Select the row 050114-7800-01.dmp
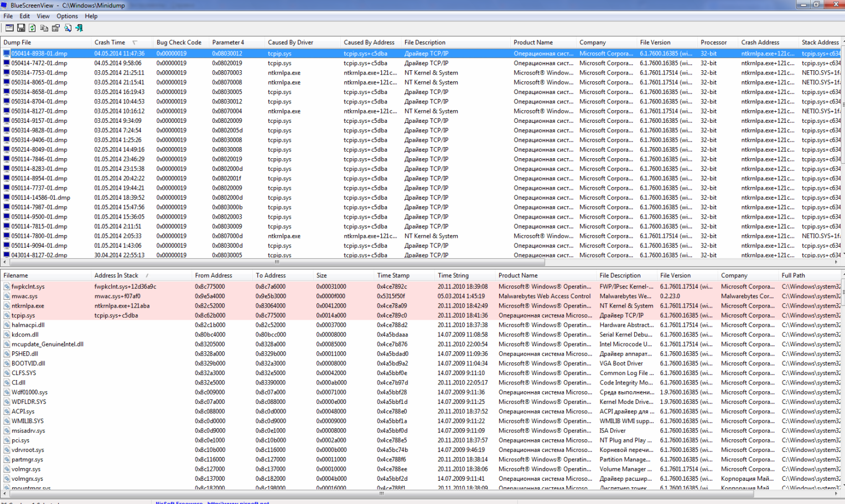Screen dimensions: 845x504 click(421, 236)
